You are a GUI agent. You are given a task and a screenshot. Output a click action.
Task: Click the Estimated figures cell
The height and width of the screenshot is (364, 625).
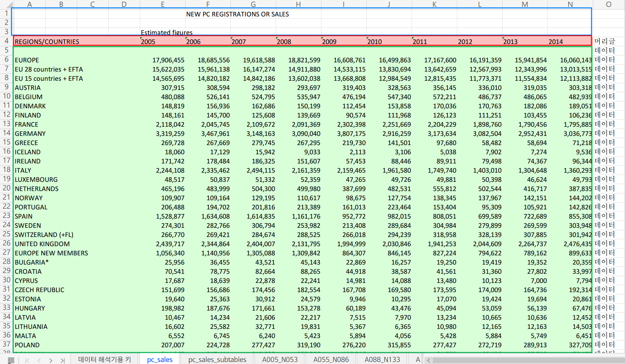[166, 32]
